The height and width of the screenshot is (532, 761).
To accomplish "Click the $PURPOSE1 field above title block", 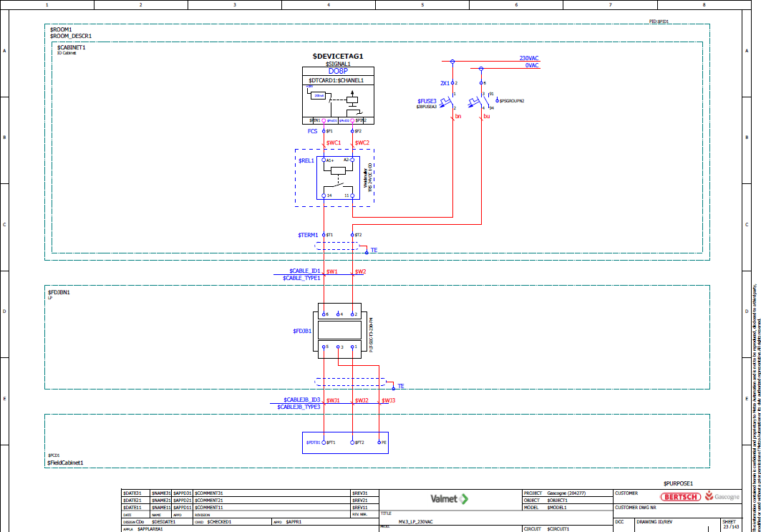I will [x=678, y=483].
